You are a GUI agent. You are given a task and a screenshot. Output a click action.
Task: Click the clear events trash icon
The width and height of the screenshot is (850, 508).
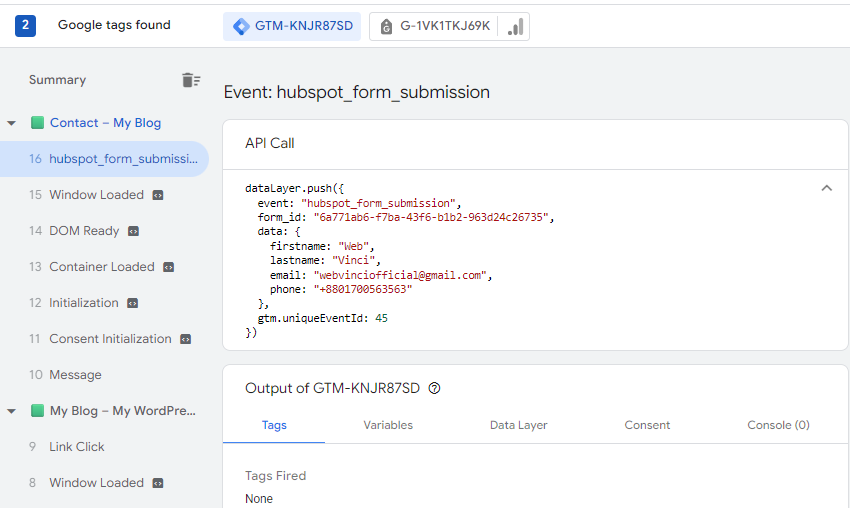(x=190, y=80)
